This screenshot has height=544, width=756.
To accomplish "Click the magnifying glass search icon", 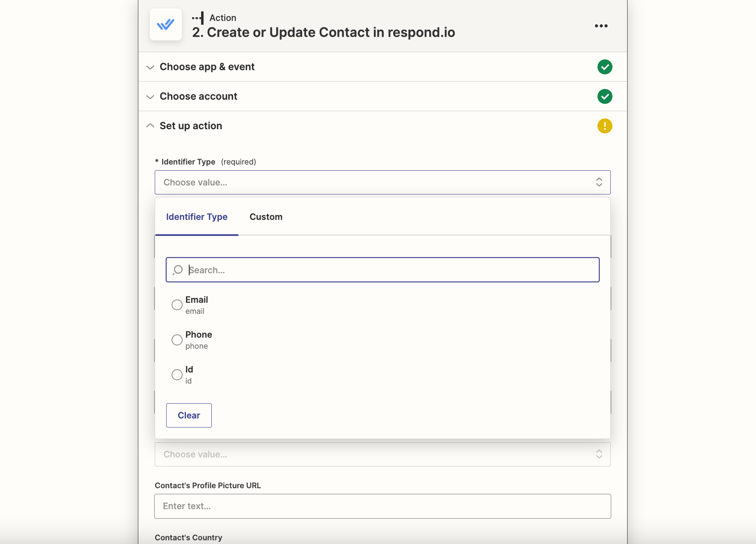I will pos(177,270).
